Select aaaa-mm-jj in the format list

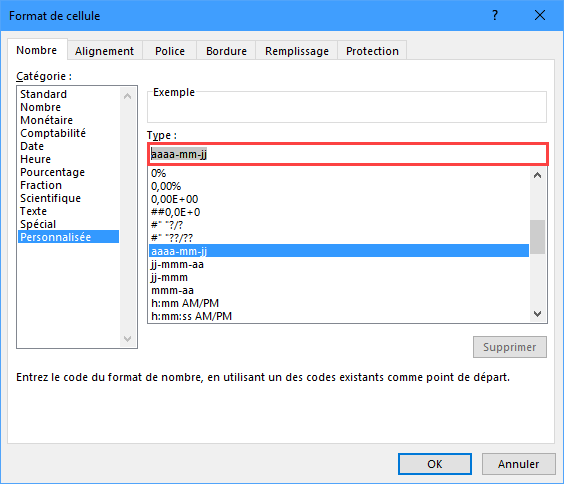pyautogui.click(x=339, y=251)
